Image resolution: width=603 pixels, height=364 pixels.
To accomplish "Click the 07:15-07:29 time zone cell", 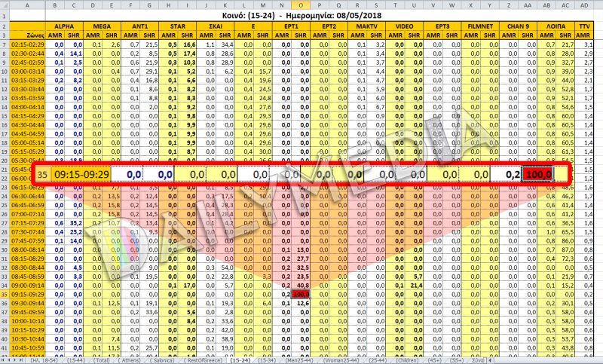I will point(27,223).
